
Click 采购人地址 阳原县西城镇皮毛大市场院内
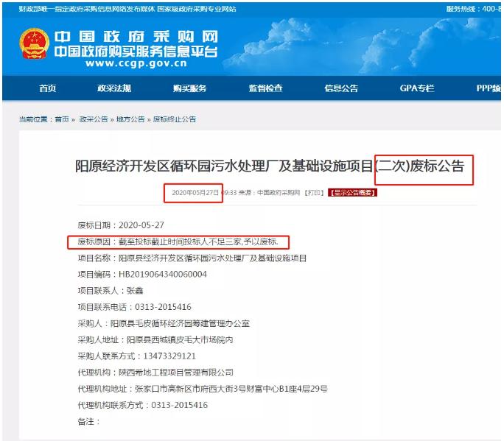click(x=155, y=340)
